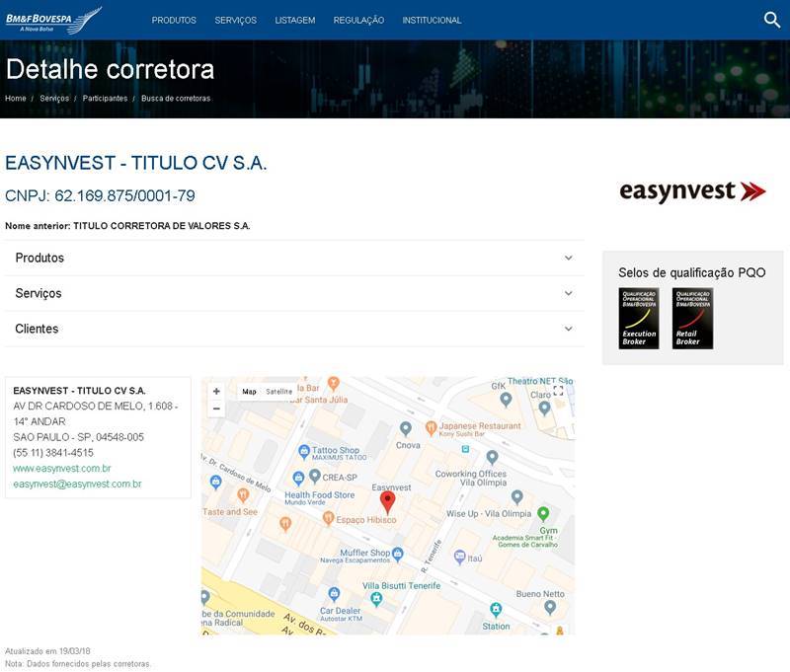The image size is (790, 672).
Task: Select the CREA-SP map marker
Action: 315,476
